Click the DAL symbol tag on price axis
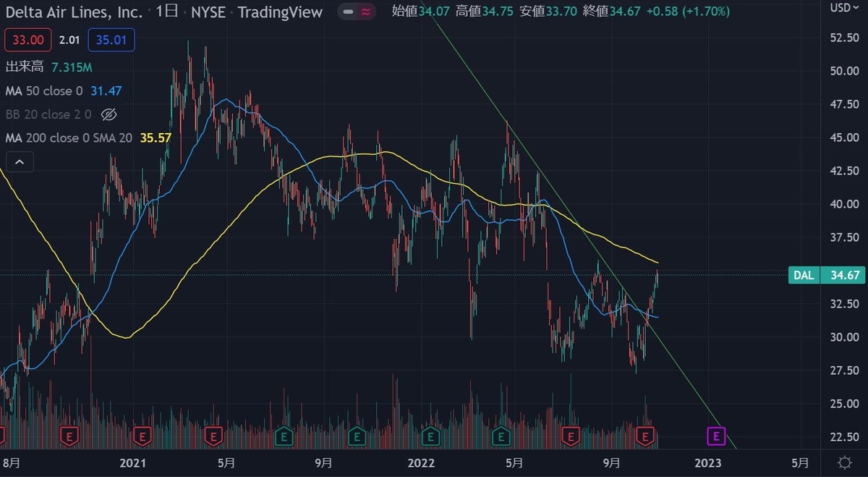 pyautogui.click(x=804, y=275)
